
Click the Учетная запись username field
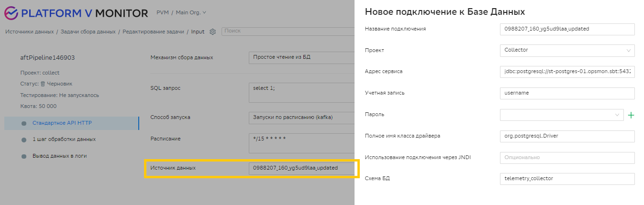[566, 93]
